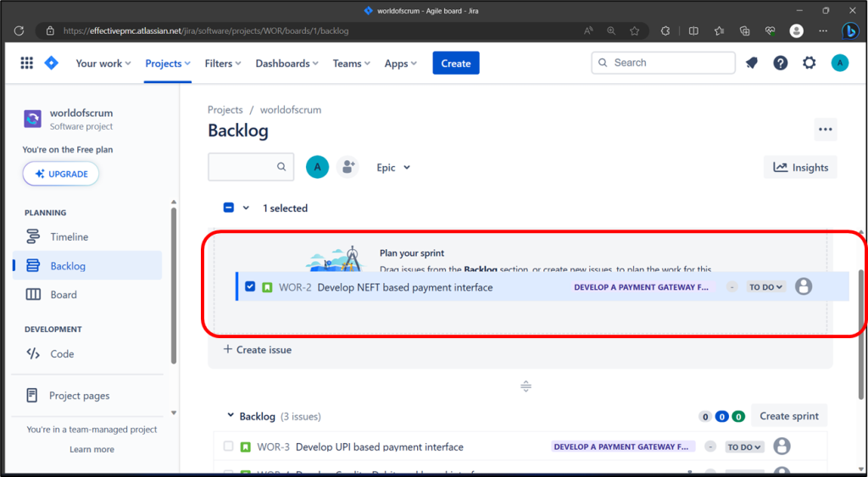868x477 pixels.
Task: Click the sprint/backlog divider resize handle
Action: click(526, 386)
